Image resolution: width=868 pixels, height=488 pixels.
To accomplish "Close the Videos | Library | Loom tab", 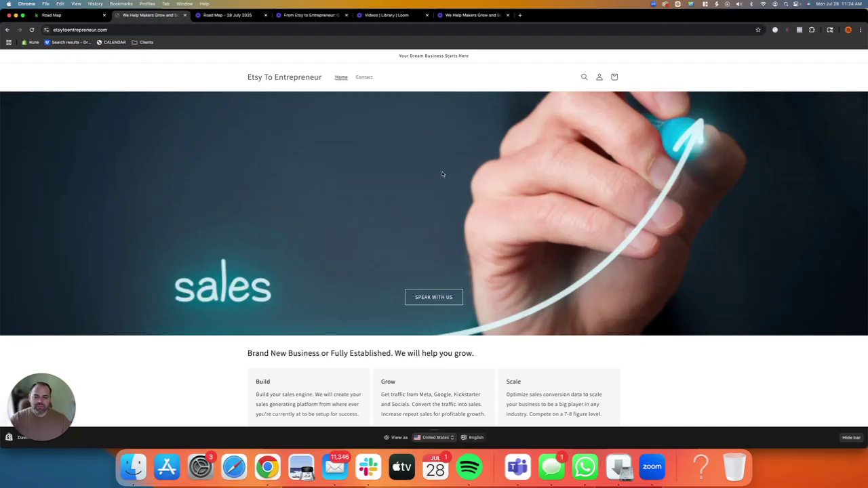I will [x=427, y=15].
